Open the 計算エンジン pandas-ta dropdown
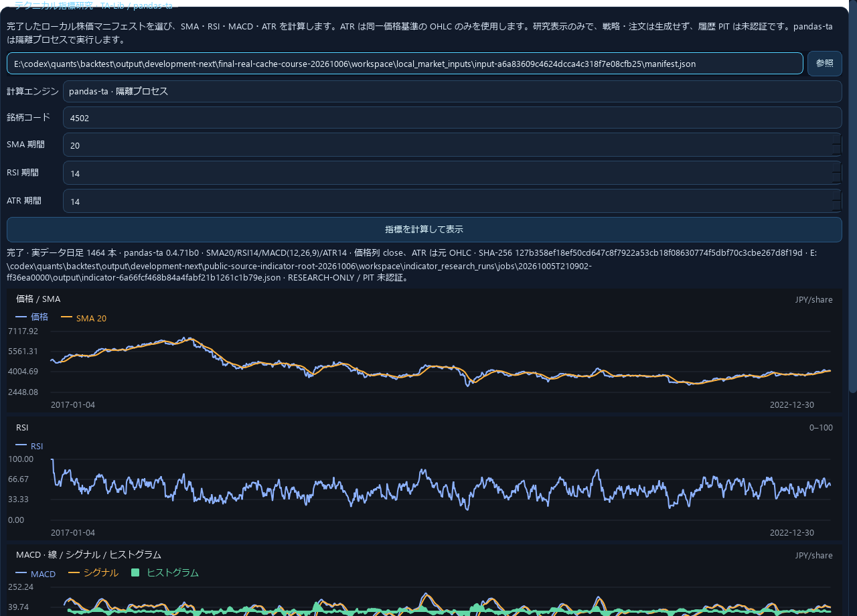The width and height of the screenshot is (857, 616). 452,92
